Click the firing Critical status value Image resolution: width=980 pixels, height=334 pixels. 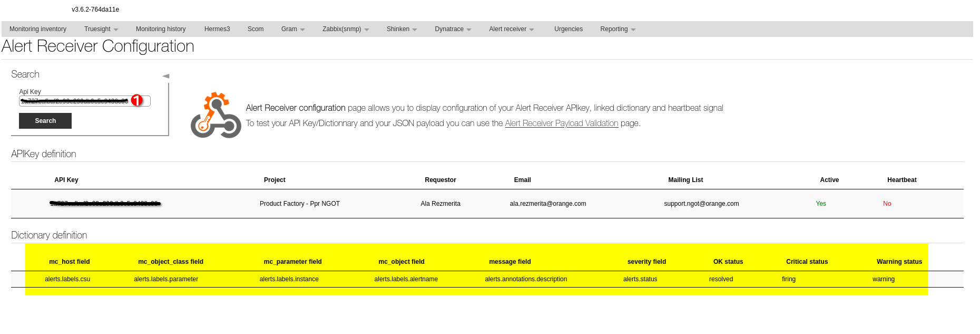coord(789,279)
